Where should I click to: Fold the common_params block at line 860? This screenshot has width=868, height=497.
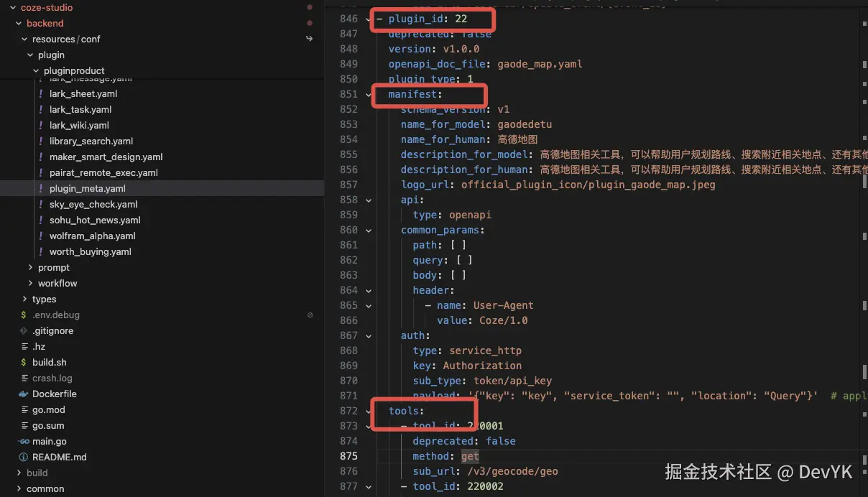pyautogui.click(x=369, y=230)
